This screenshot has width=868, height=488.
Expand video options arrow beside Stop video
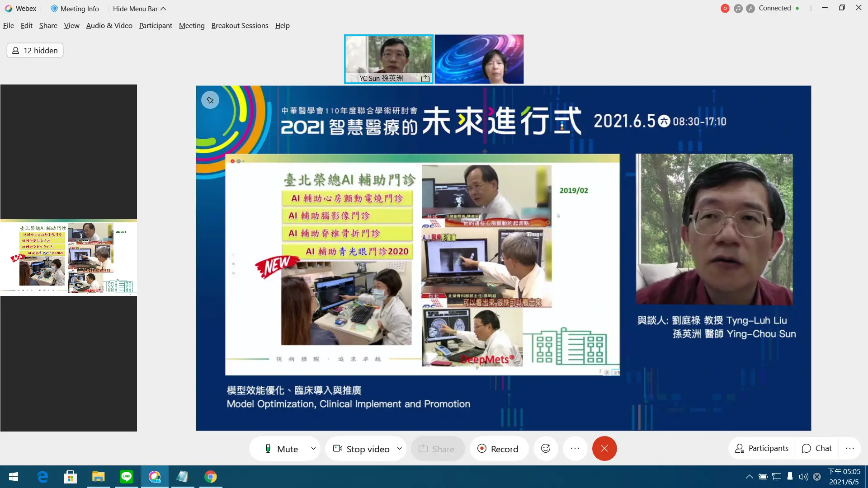(x=399, y=448)
